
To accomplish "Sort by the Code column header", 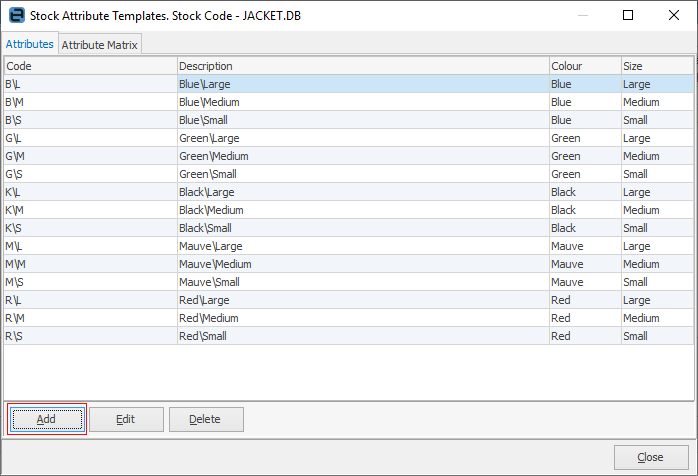I will coord(90,66).
